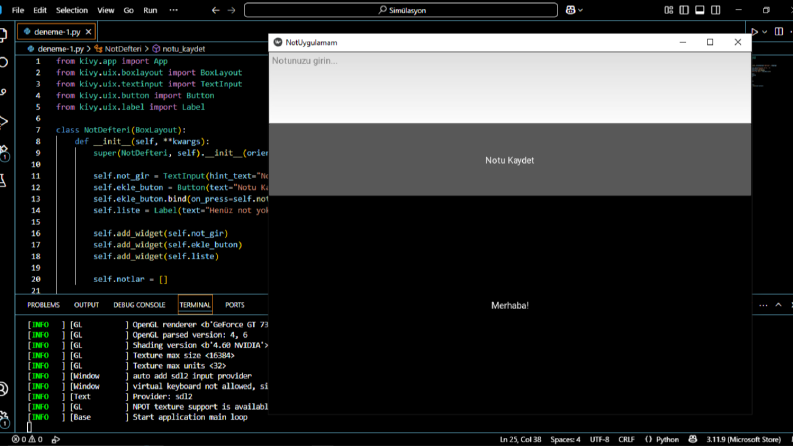
Task: Toggle primary side bar visibility
Action: point(684,10)
